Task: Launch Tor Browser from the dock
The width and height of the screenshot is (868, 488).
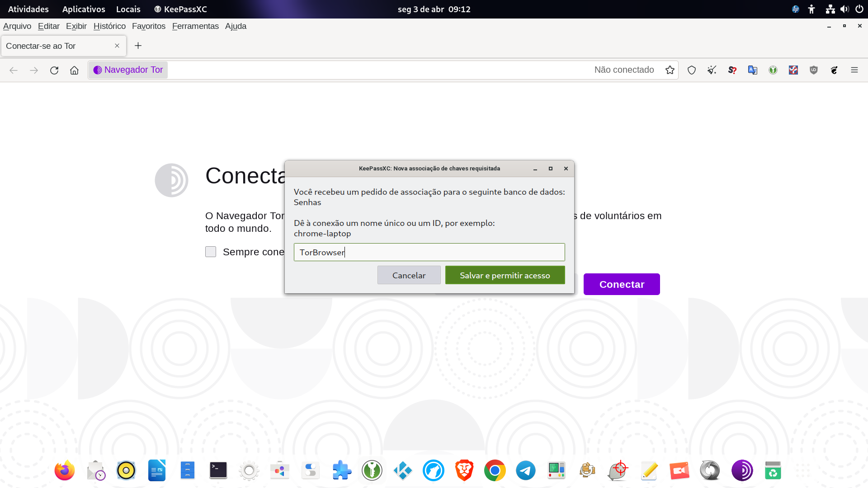Action: (x=742, y=470)
